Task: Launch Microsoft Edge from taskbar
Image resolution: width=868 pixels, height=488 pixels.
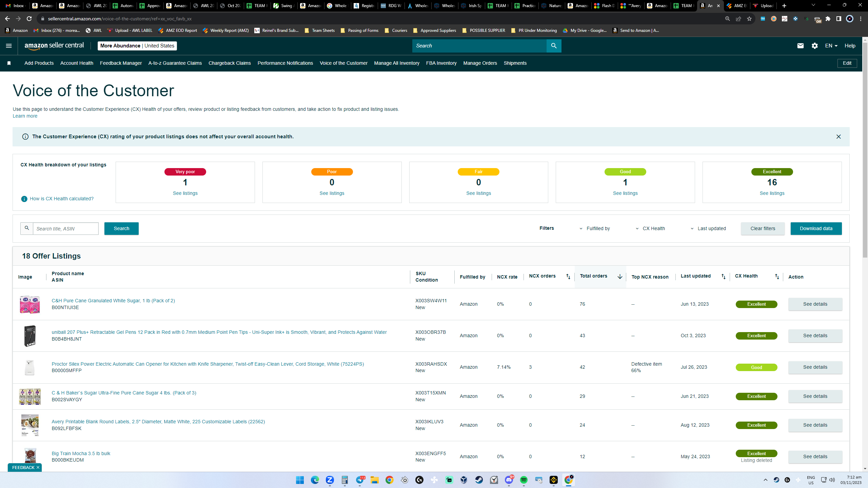Action: 315,480
